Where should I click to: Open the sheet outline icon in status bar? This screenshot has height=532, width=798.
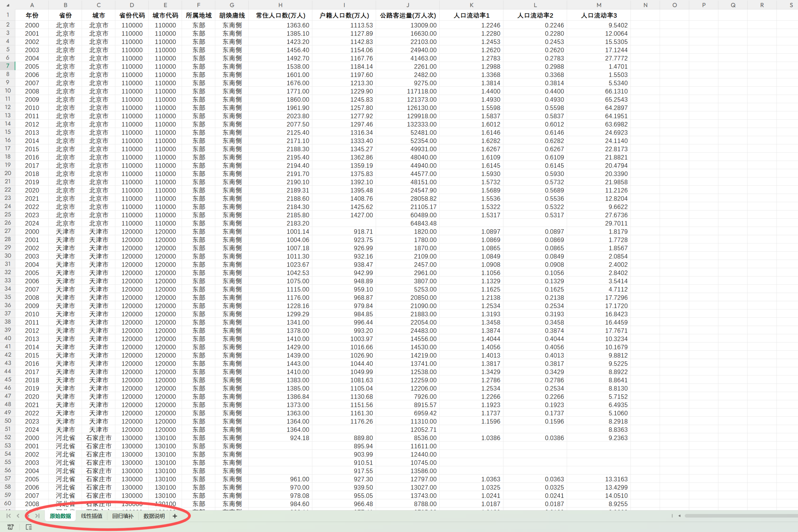tap(29, 527)
